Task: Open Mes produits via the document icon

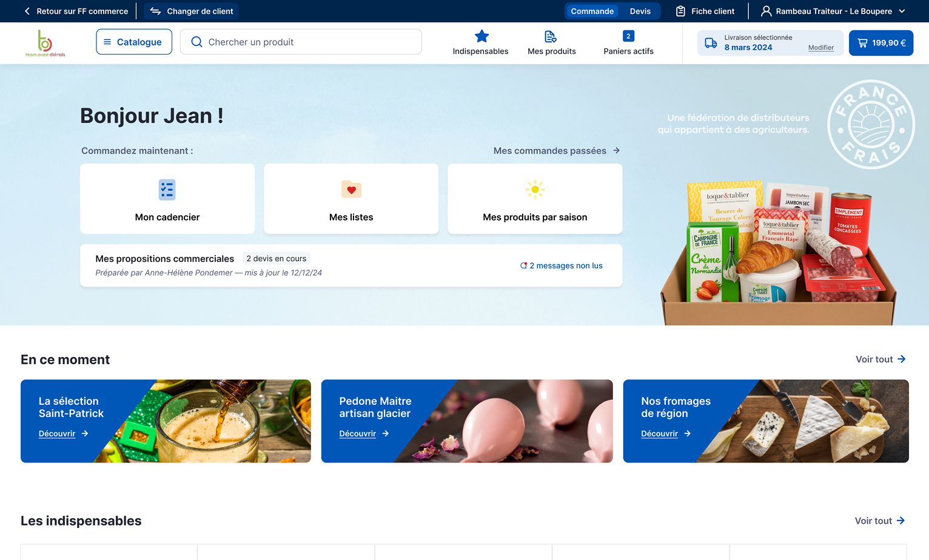Action: [x=551, y=36]
